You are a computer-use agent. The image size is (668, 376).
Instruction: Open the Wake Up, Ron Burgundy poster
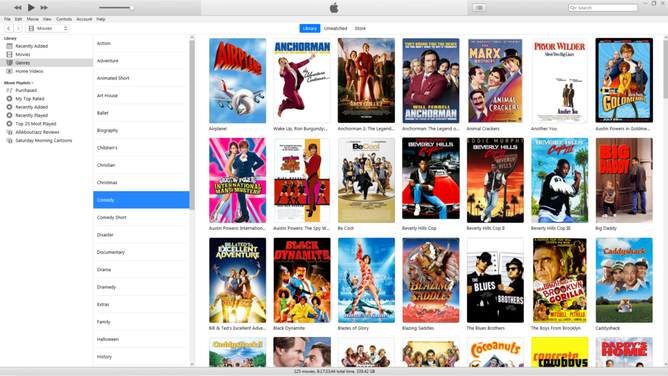tap(302, 81)
